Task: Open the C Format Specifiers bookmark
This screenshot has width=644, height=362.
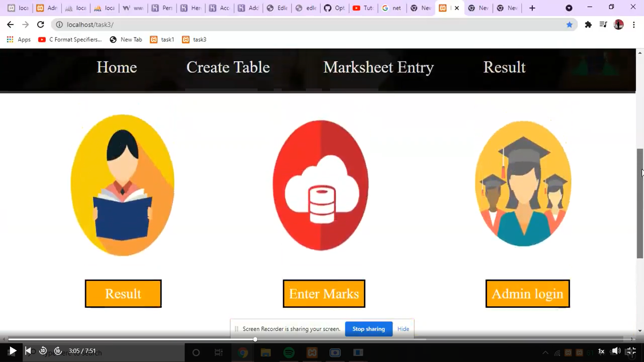Action: pos(70,40)
